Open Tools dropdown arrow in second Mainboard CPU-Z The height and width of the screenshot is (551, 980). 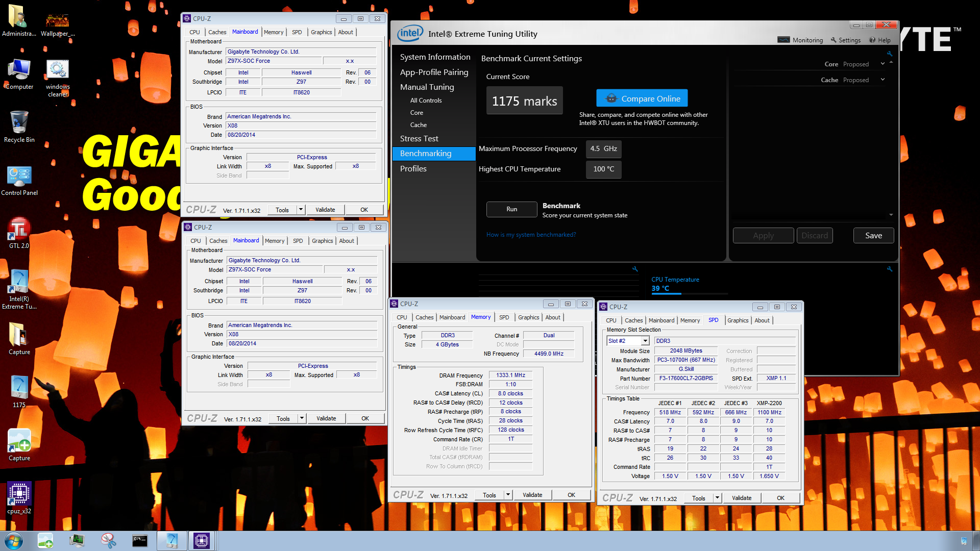302,418
